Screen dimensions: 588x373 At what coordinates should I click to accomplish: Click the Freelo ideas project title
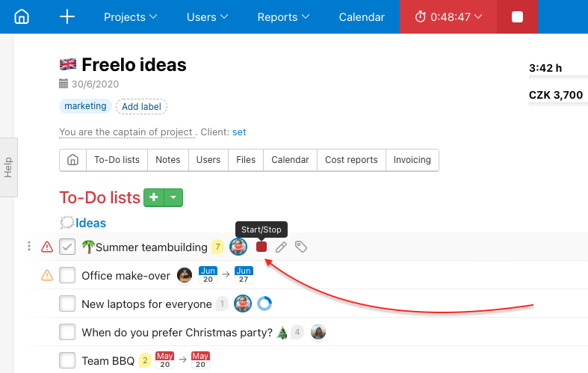click(x=134, y=64)
